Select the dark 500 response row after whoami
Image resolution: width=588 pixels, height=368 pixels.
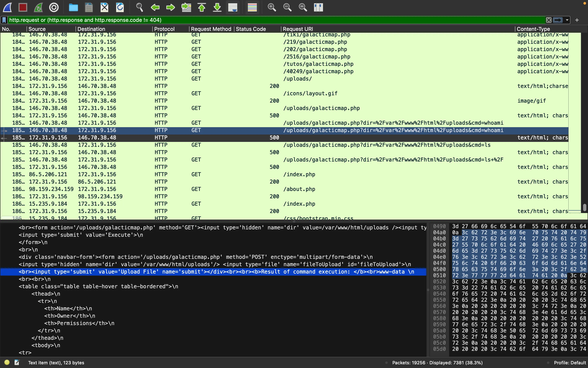coord(284,138)
